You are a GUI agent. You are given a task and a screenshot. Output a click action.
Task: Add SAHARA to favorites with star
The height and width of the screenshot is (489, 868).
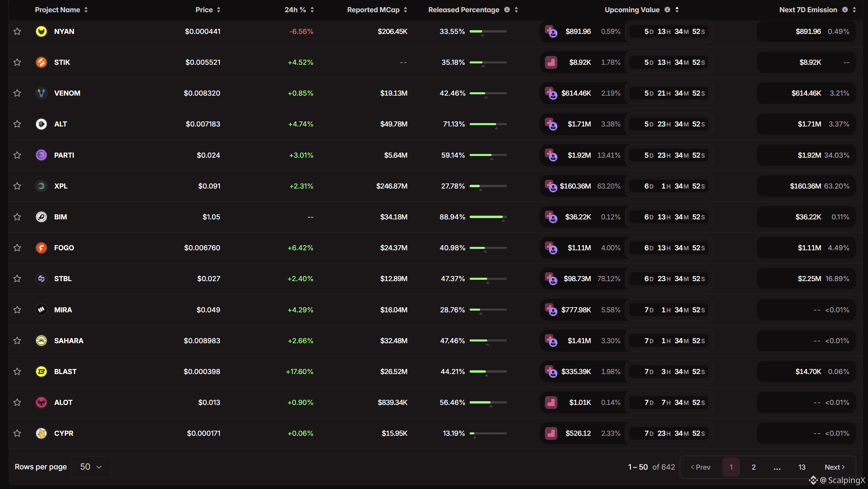(x=17, y=341)
